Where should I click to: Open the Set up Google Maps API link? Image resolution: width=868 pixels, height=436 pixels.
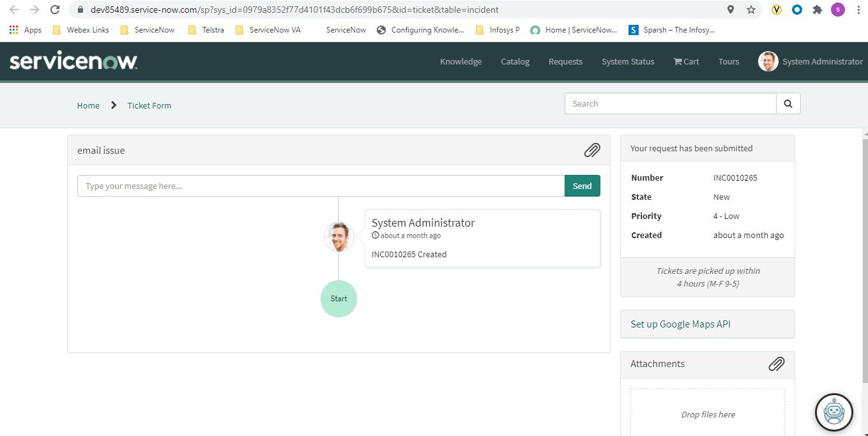pyautogui.click(x=680, y=324)
